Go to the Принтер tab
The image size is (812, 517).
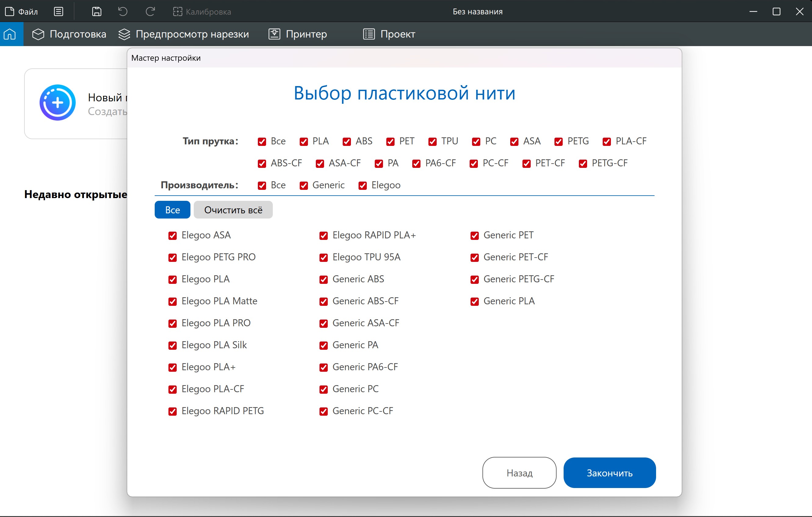click(298, 34)
